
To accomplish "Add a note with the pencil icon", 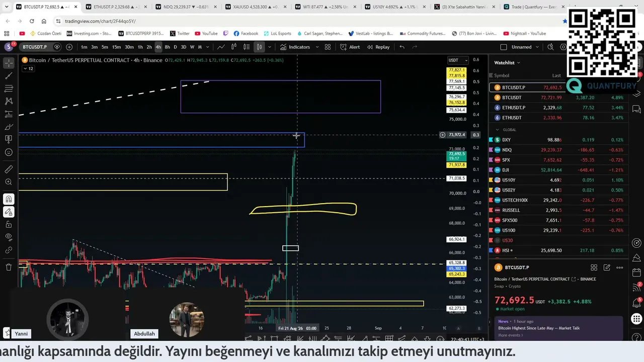I will tap(607, 267).
